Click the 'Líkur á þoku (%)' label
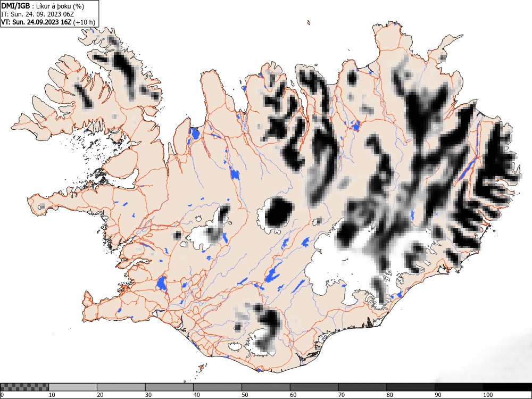This screenshot has height=399, width=532. point(60,6)
